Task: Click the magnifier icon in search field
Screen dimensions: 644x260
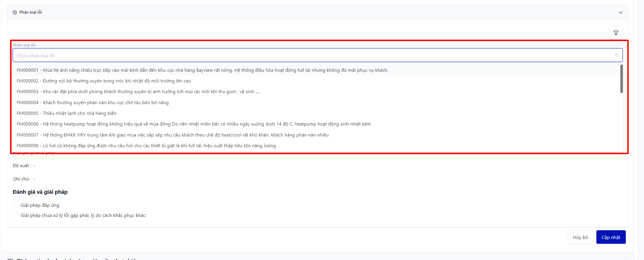Action: (617, 55)
